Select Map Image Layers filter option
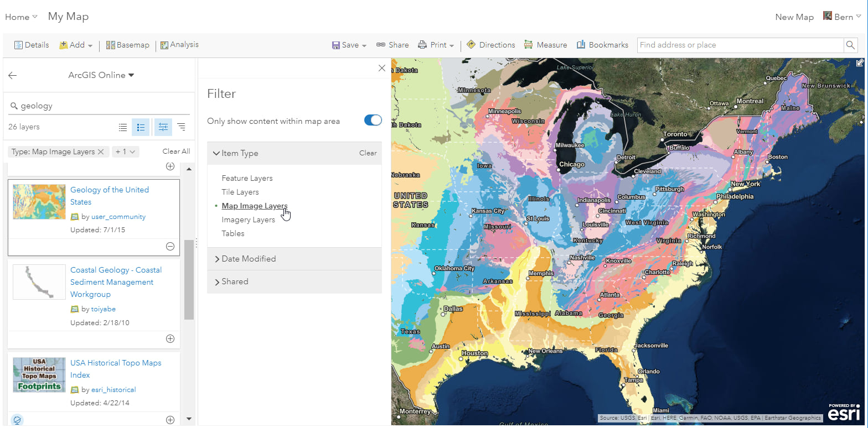The height and width of the screenshot is (428, 868). point(255,206)
